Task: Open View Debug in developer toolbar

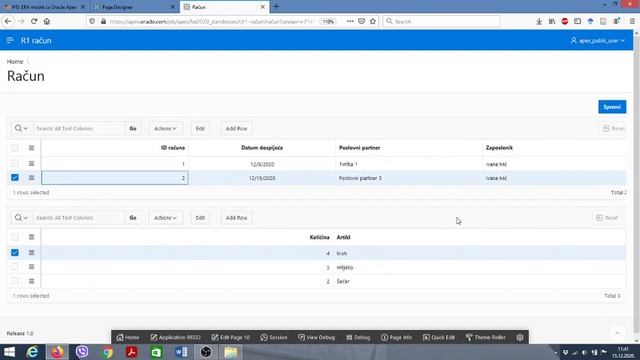Action: click(x=316, y=337)
